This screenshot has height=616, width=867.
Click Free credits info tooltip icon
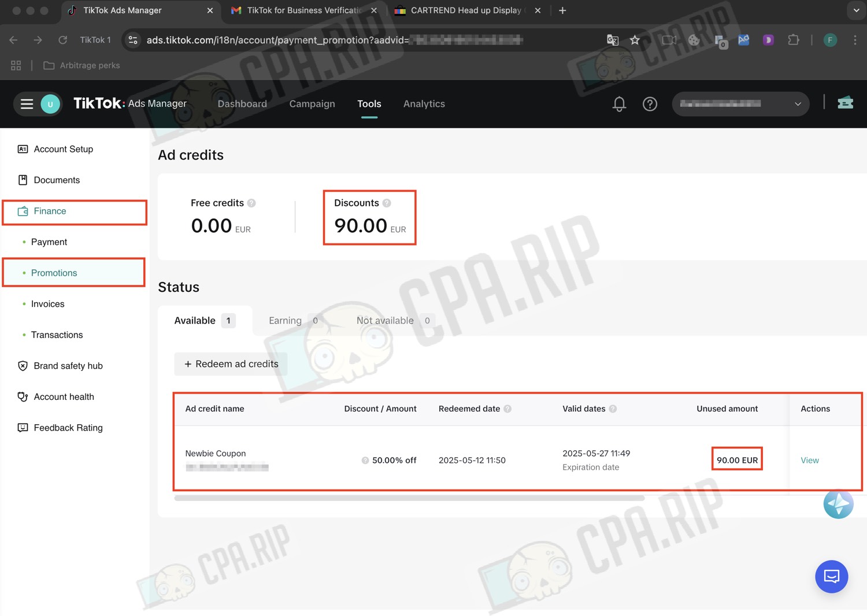tap(251, 203)
